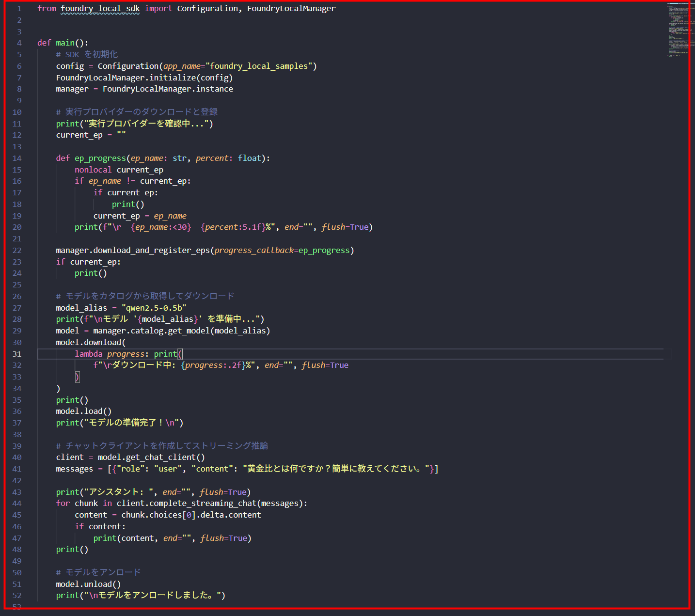Click line number 44 in the gutter
Screen dimensions: 695x616
coord(17,503)
